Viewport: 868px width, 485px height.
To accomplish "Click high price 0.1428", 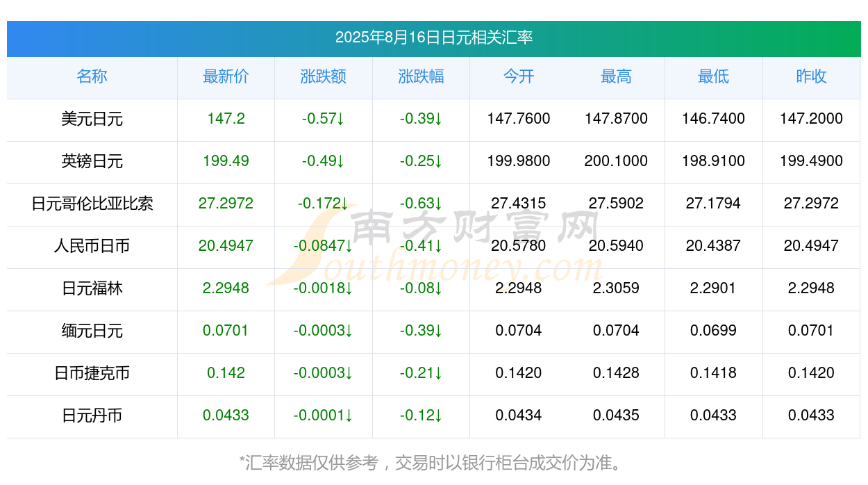I will click(x=616, y=373).
